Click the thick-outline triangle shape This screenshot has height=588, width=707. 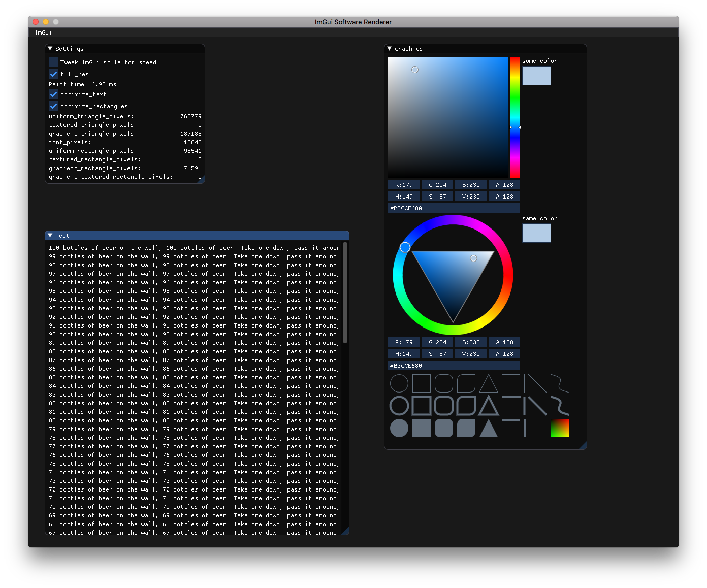[489, 406]
